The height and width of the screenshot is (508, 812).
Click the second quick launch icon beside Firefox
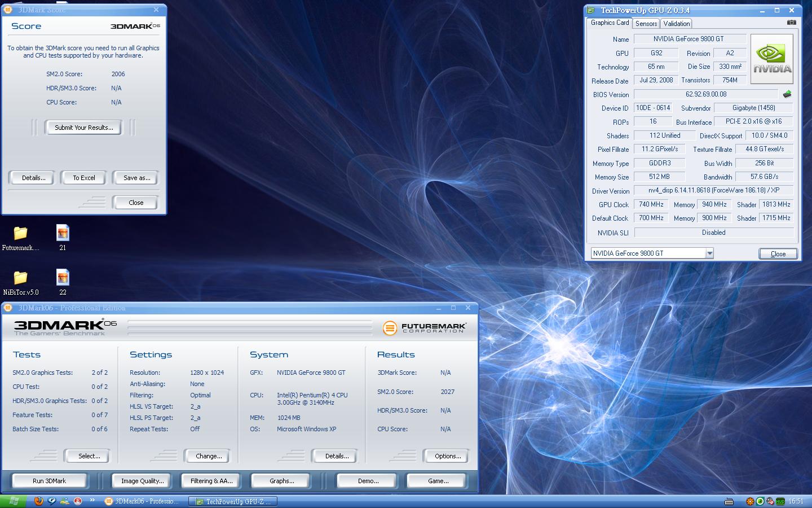coord(51,501)
